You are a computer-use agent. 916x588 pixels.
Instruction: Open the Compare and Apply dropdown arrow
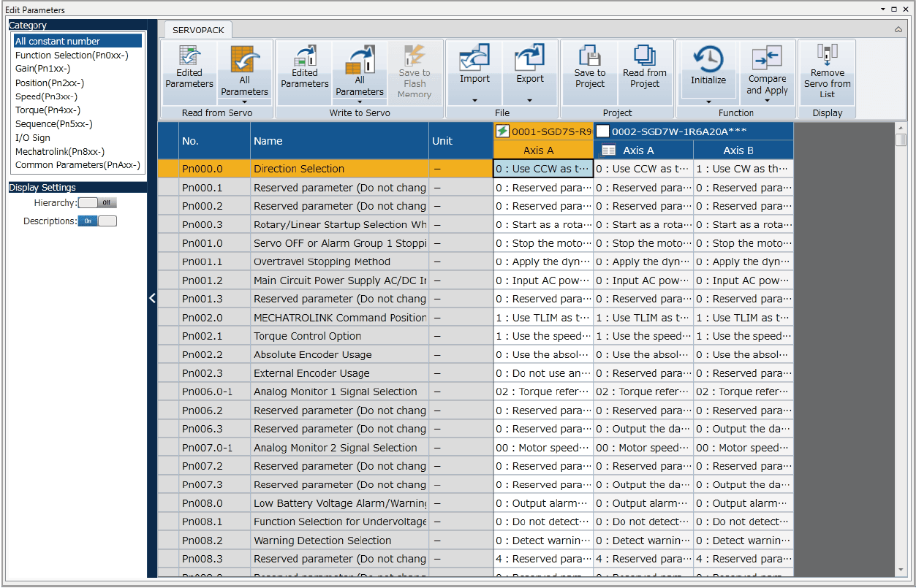coord(767,101)
